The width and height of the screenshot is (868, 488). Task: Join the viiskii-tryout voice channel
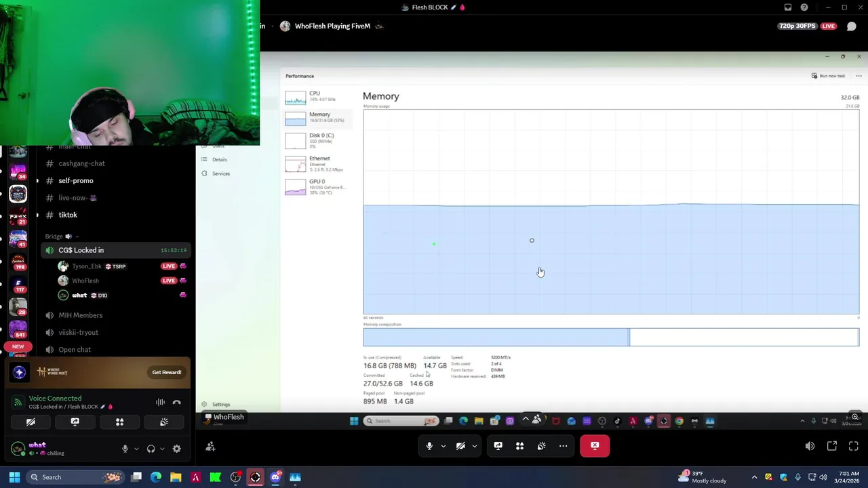(x=78, y=332)
